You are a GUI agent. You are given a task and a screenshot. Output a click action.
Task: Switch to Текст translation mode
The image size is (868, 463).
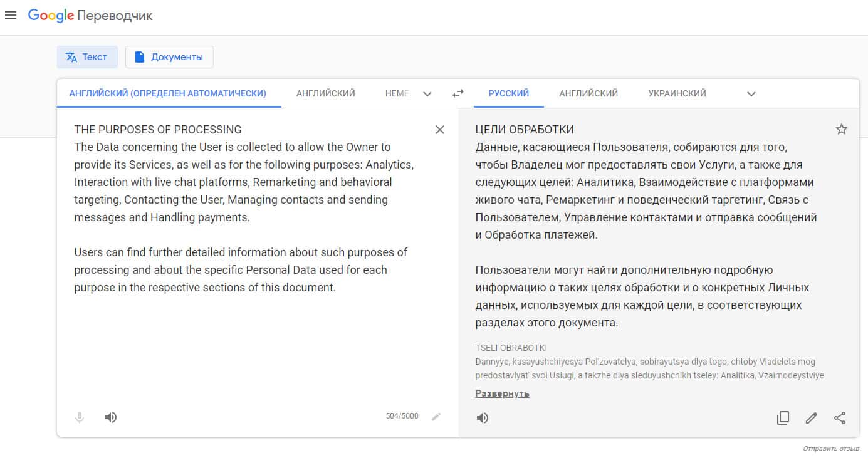pos(87,57)
